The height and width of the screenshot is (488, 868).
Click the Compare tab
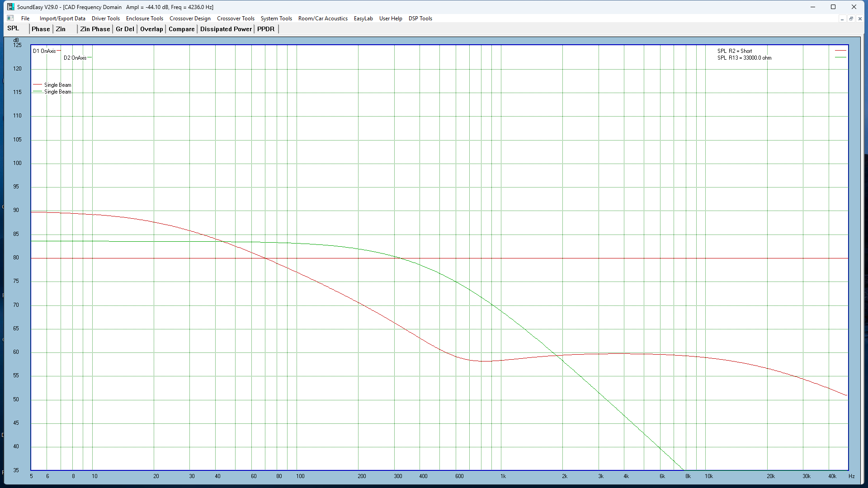click(x=181, y=29)
